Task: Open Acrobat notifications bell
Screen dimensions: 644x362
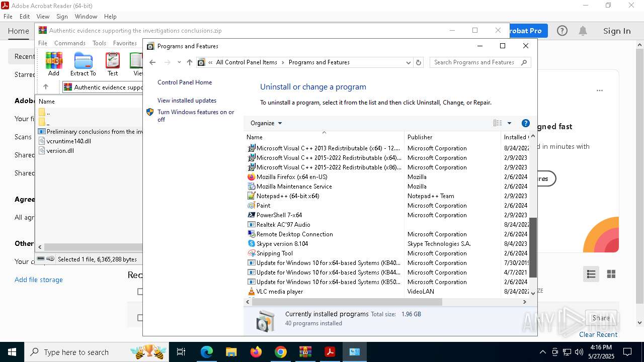Action: 583,31
